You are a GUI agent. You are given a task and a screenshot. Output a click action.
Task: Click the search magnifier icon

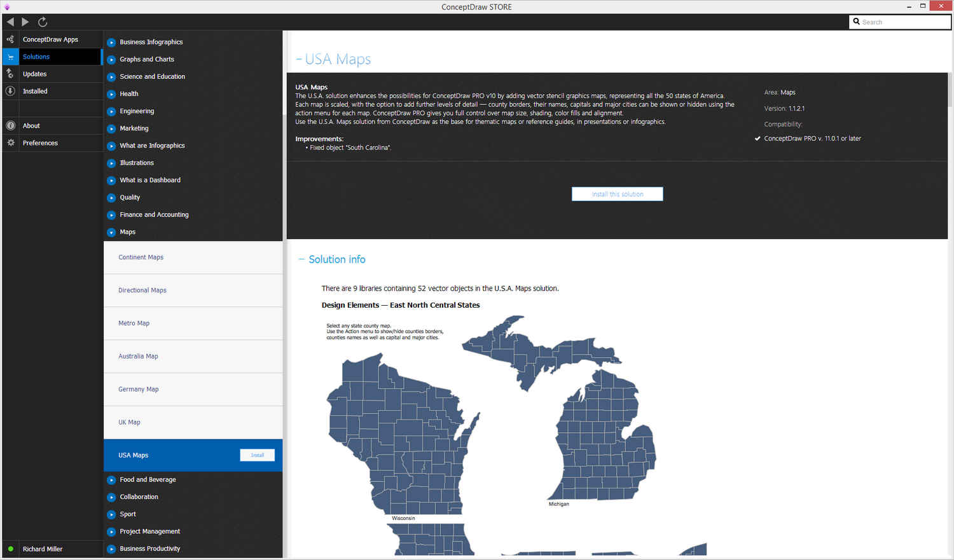coord(857,22)
